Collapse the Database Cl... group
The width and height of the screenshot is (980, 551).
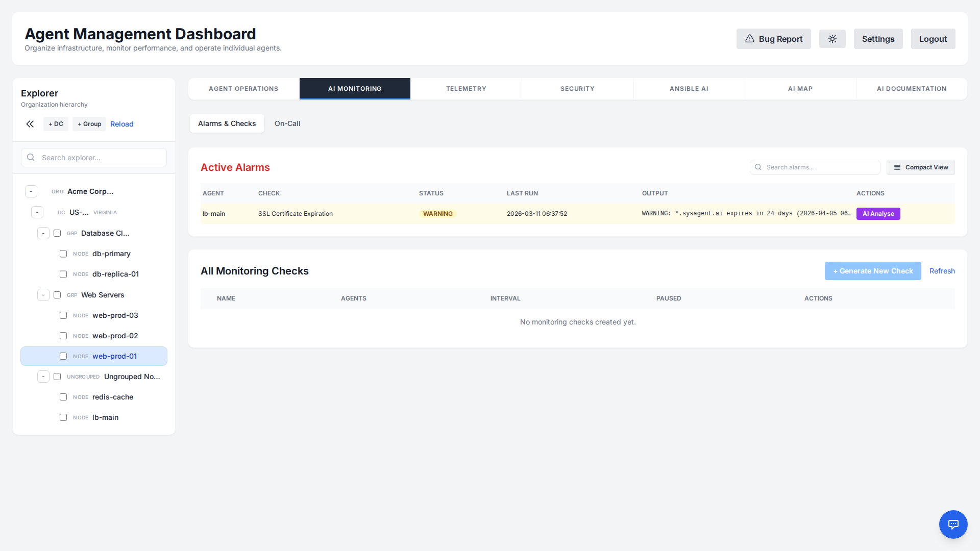[43, 233]
